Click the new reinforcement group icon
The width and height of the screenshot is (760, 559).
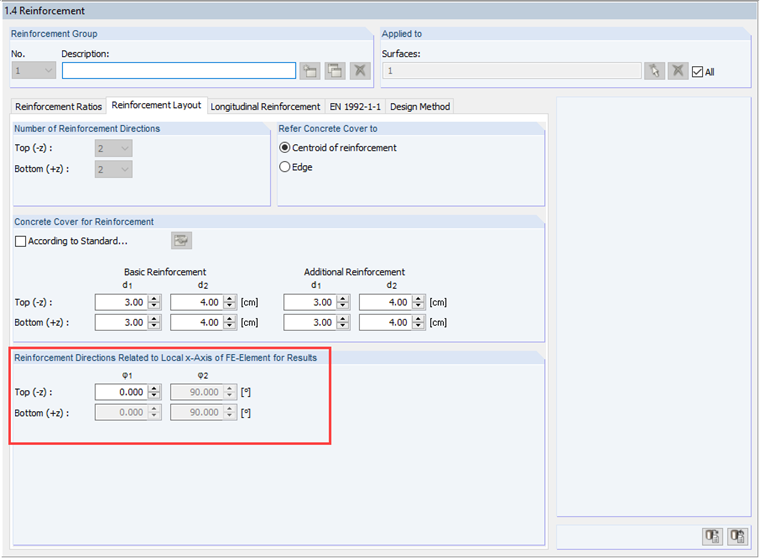click(x=310, y=71)
